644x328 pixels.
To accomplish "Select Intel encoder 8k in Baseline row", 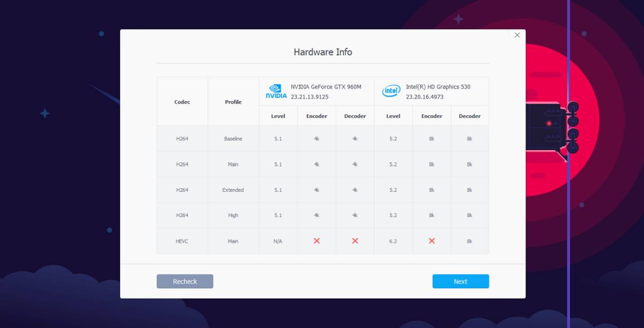I will (431, 139).
